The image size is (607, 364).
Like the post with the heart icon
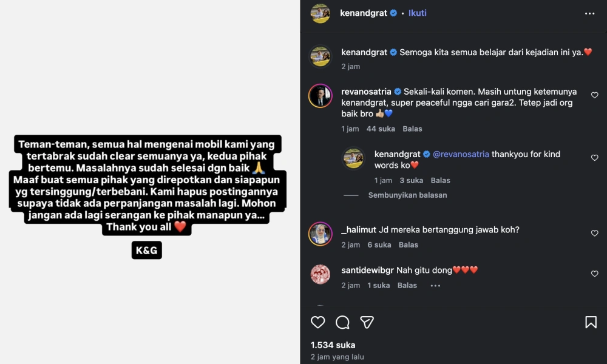coord(318,322)
